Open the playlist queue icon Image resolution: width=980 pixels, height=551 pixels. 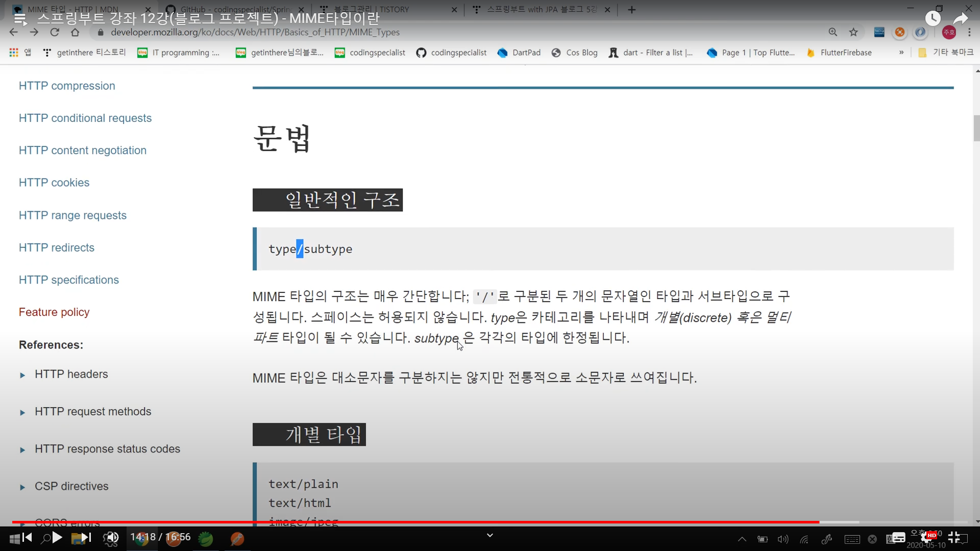tap(20, 19)
